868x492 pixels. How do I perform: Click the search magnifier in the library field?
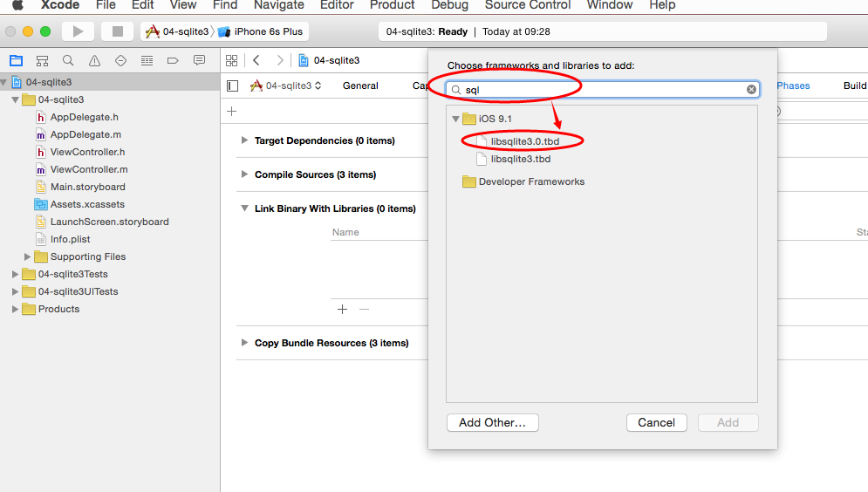(x=456, y=90)
